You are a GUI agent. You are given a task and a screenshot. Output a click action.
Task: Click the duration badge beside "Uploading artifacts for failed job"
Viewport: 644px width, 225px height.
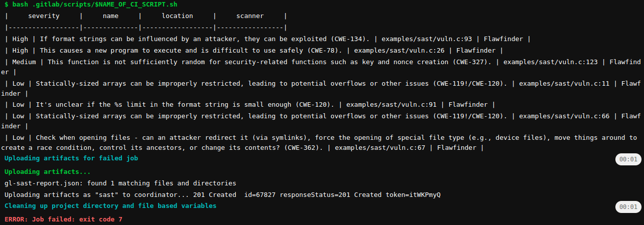(x=628, y=159)
